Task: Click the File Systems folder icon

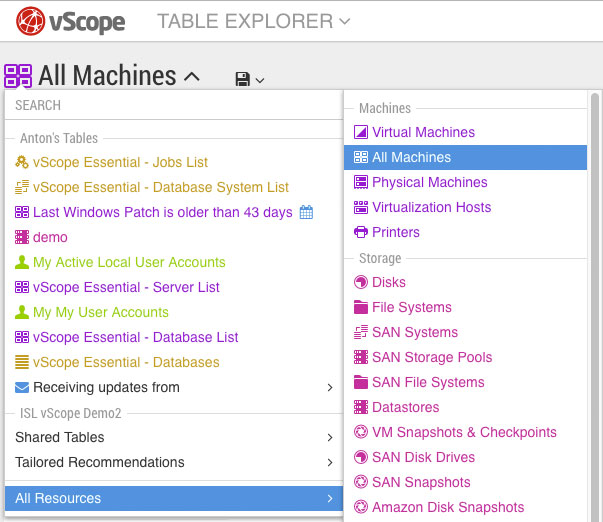Action: (361, 307)
